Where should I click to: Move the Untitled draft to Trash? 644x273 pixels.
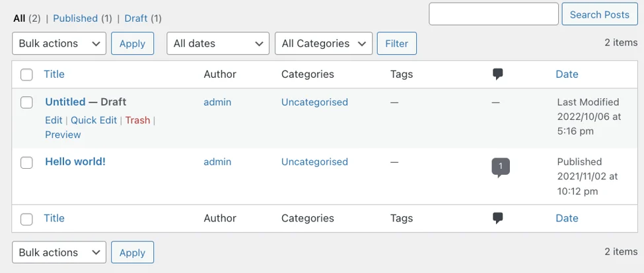pos(137,120)
